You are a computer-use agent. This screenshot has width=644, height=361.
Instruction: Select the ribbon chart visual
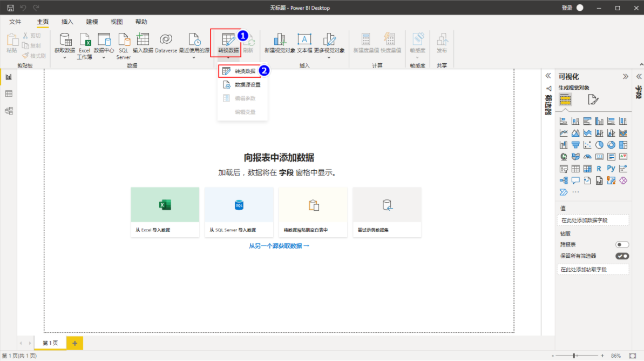(623, 133)
